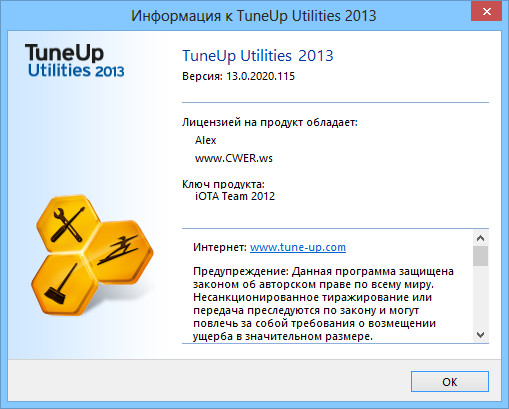Click the blue TuneUp Utilities 2013 heading

tap(258, 56)
